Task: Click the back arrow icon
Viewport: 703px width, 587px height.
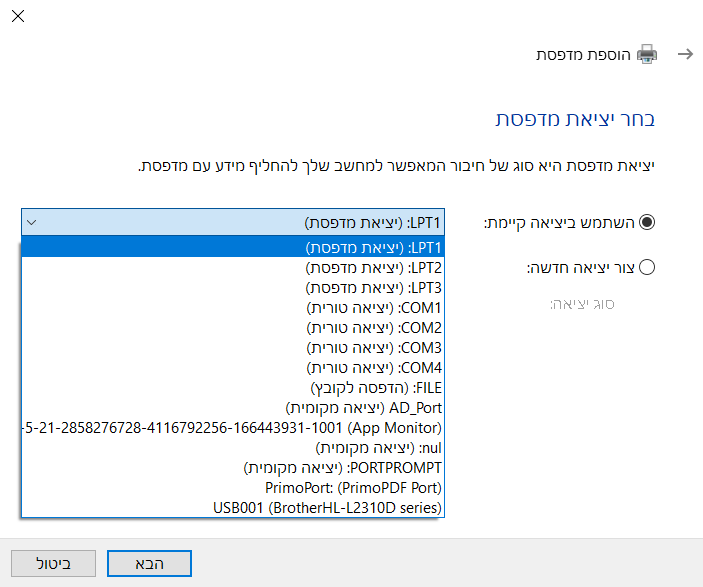Action: [x=685, y=54]
